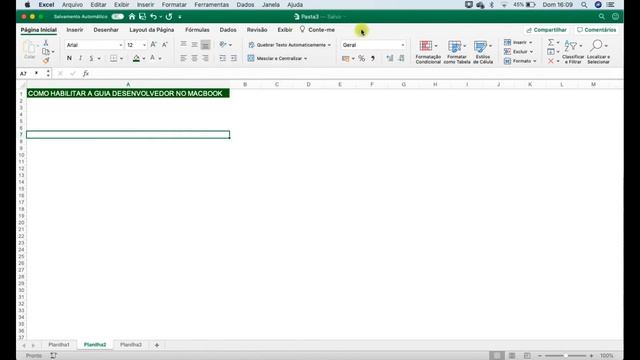Viewport: 640px width, 360px height.
Task: Click the AutoSum sigma icon
Action: point(551,42)
